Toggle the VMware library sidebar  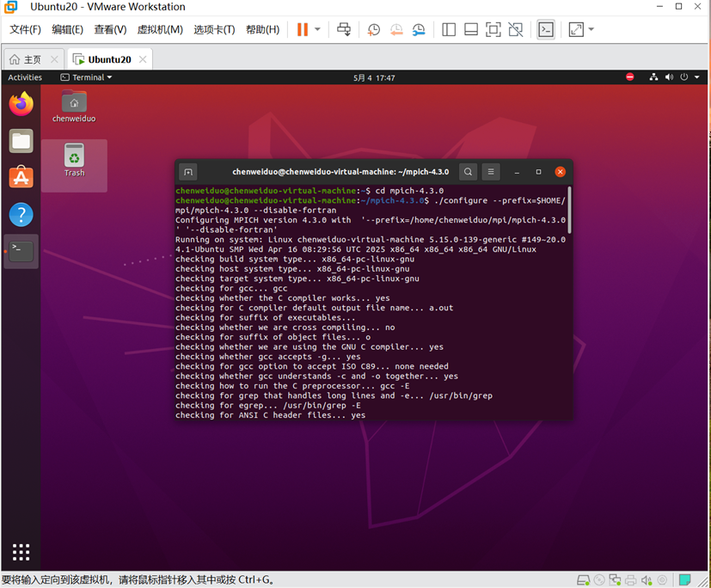tap(449, 30)
